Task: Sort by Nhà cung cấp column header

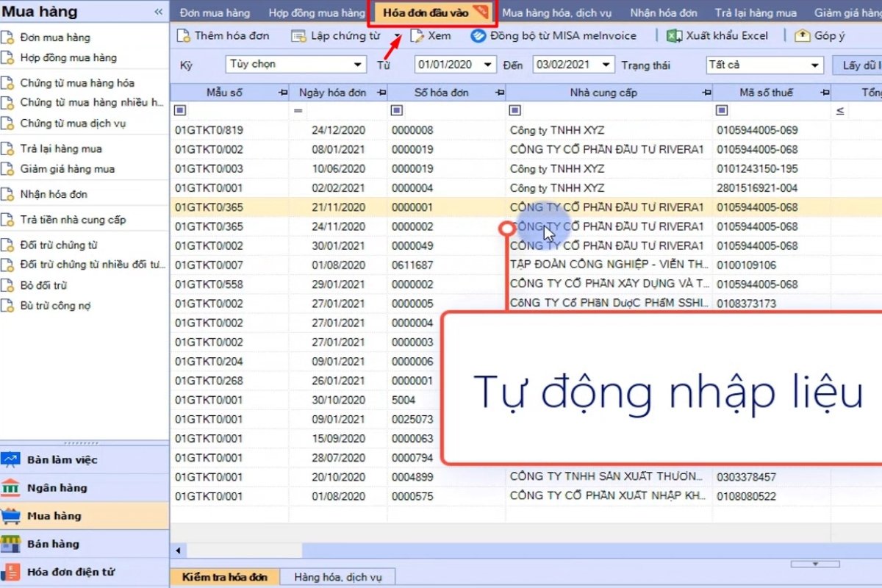Action: click(x=603, y=93)
